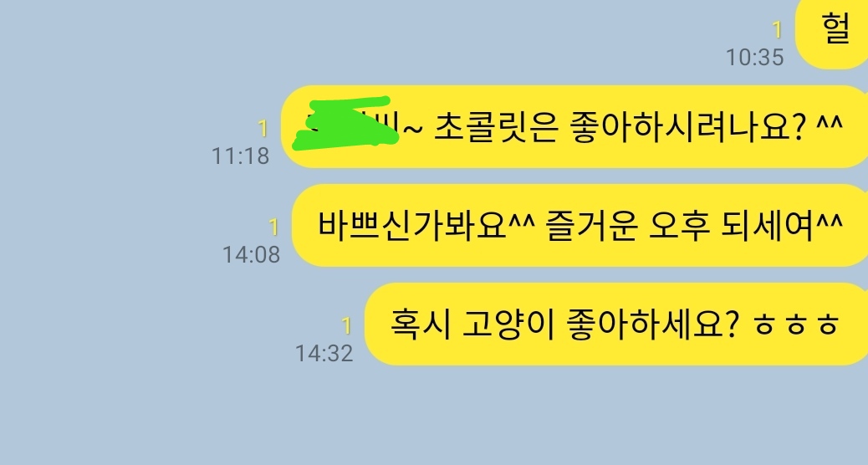This screenshot has width=868, height=465.
Task: Click the 10:35 timestamp
Action: pos(754,58)
